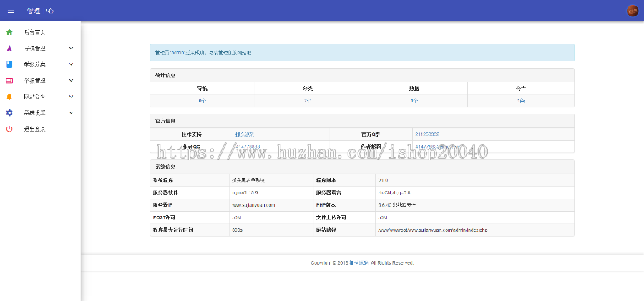Image resolution: width=644 pixels, height=301 pixels.
Task: Expand the chevron beside the pink card item
Action: click(71, 81)
